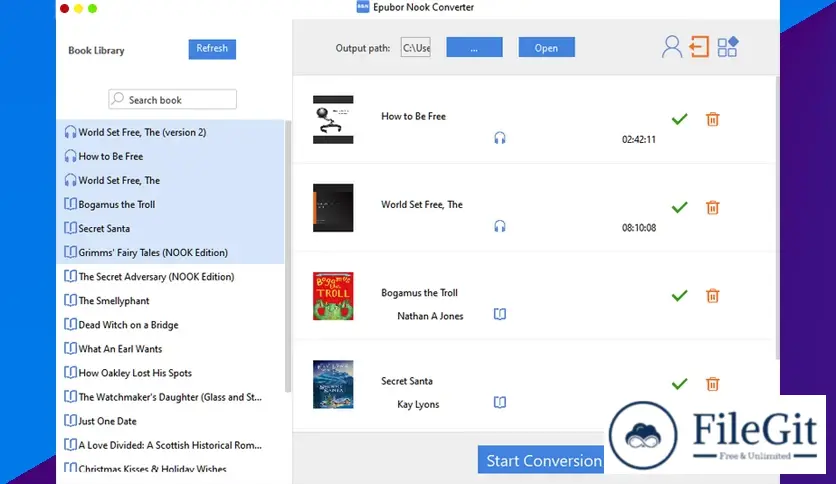Select How to Be Free in library list
The image size is (836, 484).
[x=170, y=156]
